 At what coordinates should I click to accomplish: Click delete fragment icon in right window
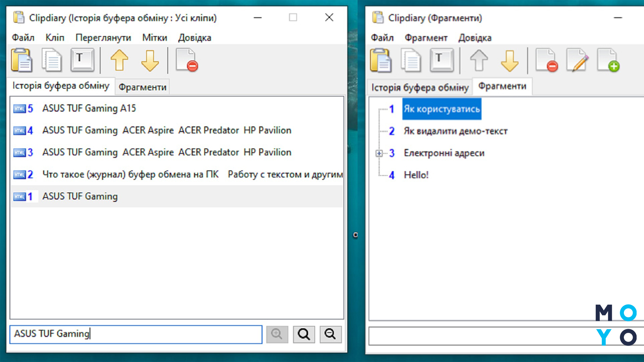[546, 60]
